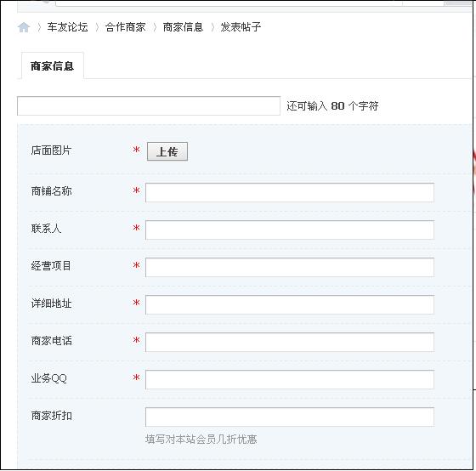Click the 店面图片 label
Image resolution: width=476 pixels, height=471 pixels.
[51, 150]
